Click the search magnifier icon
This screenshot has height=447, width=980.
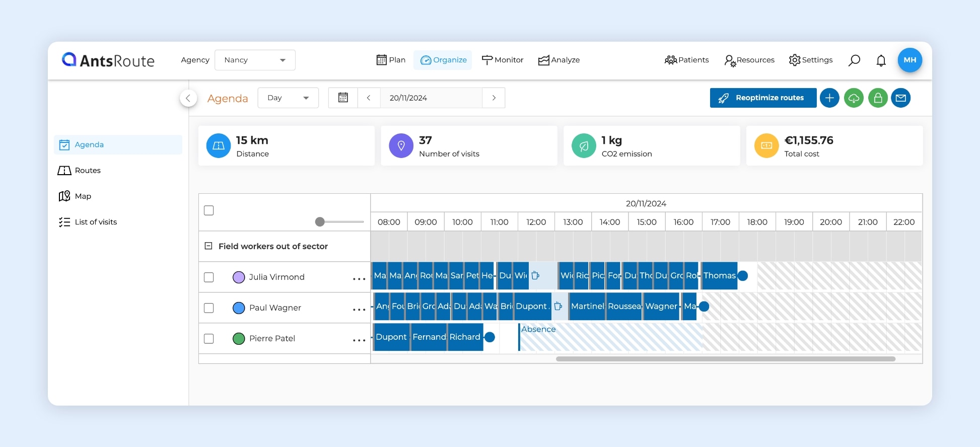tap(854, 60)
